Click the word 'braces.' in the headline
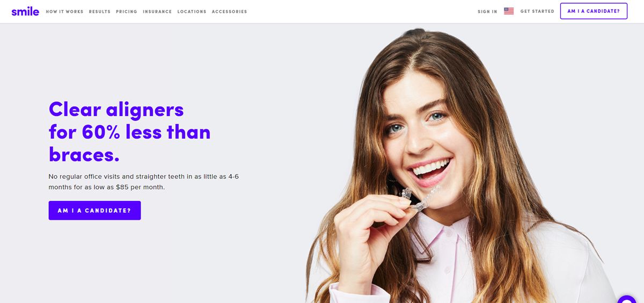 [x=84, y=154]
